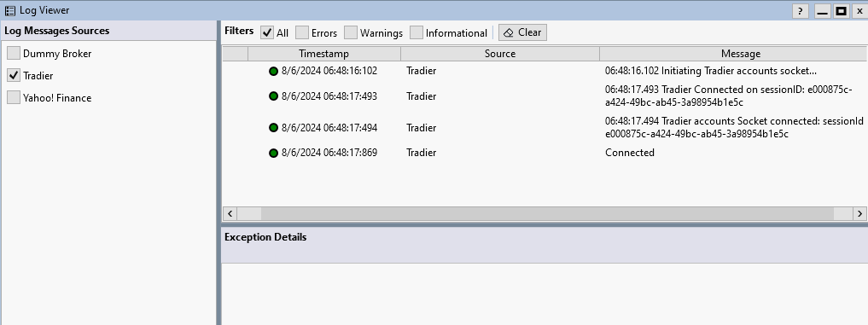Click the green status dot for 06:48:17:869 entry
This screenshot has height=325, width=868.
click(x=273, y=153)
